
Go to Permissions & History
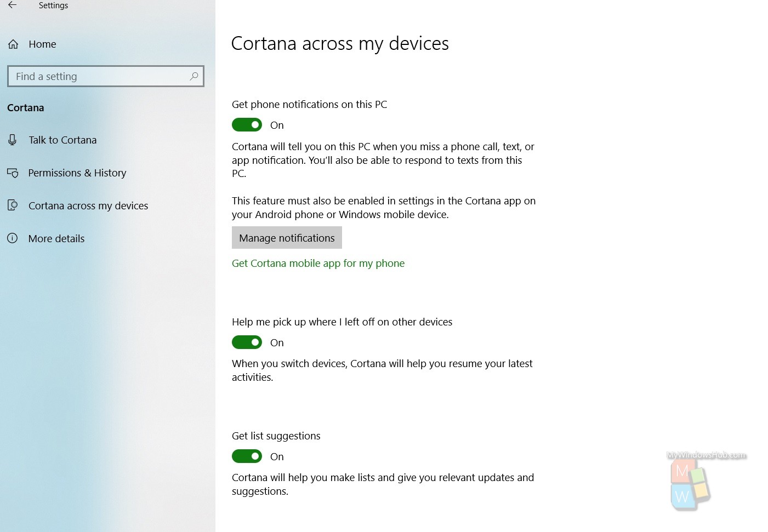[77, 173]
